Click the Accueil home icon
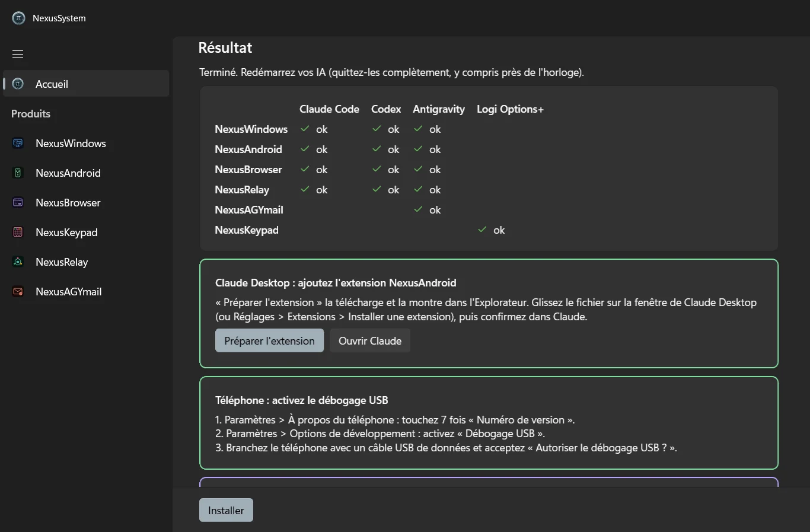The height and width of the screenshot is (532, 810). [x=18, y=84]
